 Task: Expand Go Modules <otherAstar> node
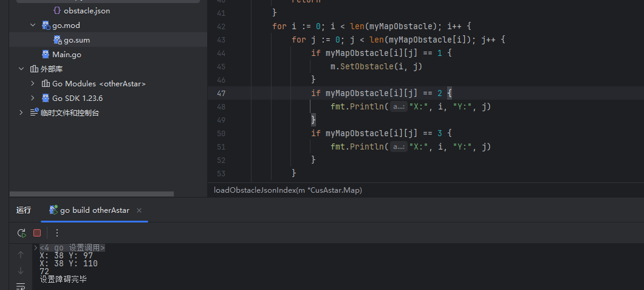point(32,84)
